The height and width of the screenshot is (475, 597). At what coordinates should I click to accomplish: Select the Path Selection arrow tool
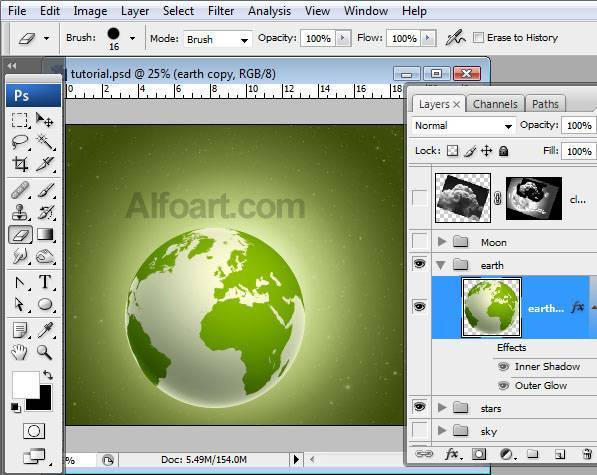20,282
